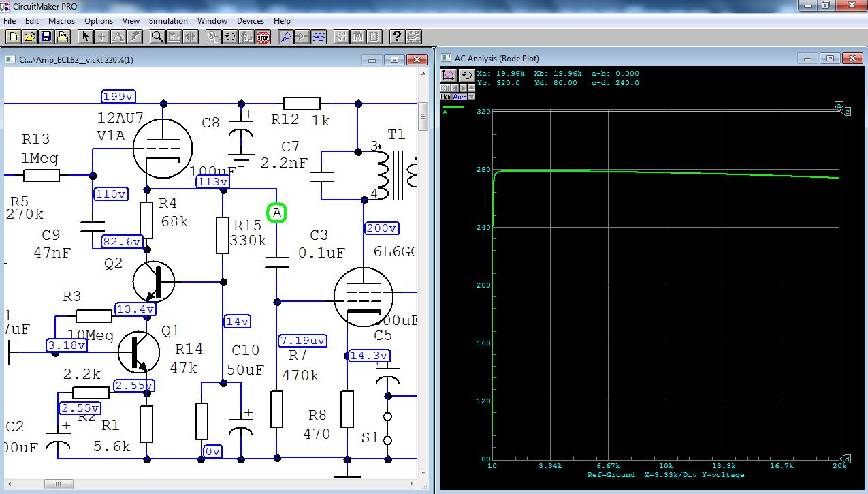Click the reset/refresh icon in AC Analysis

click(467, 76)
